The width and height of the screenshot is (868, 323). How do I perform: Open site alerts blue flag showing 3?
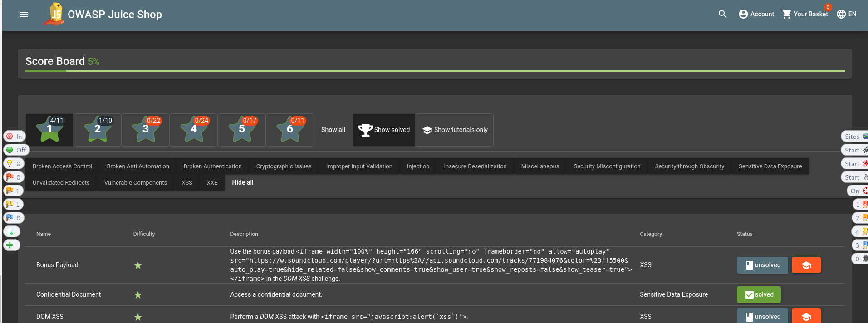(x=860, y=245)
